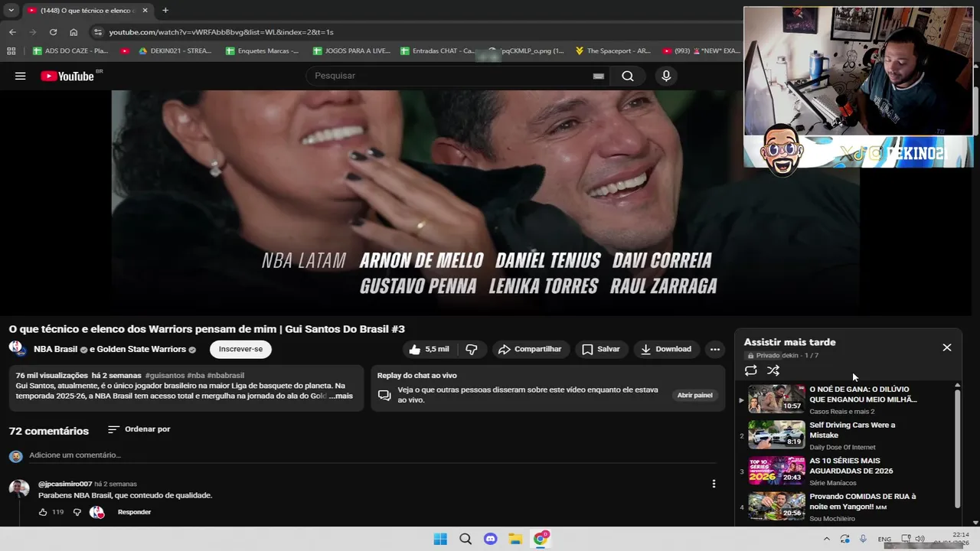Open the NBA Brasil channel avatar
The height and width of the screenshot is (551, 980).
pyautogui.click(x=18, y=349)
